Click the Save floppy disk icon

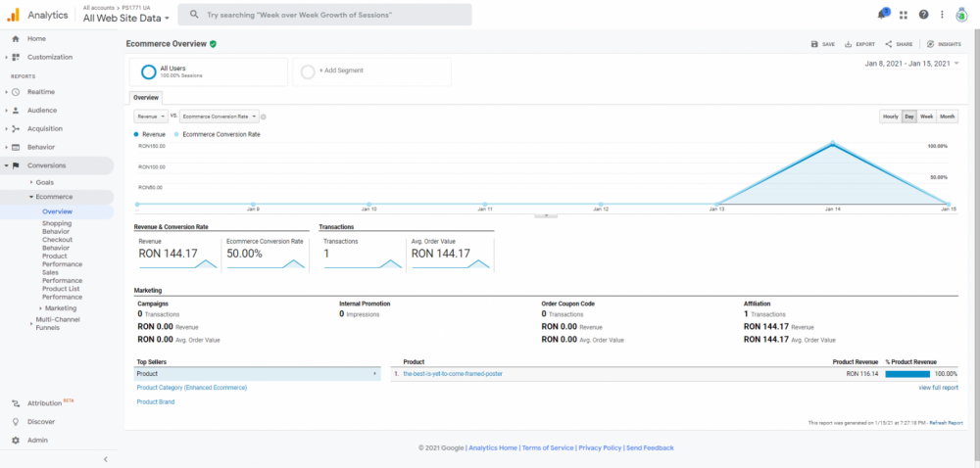coord(814,44)
